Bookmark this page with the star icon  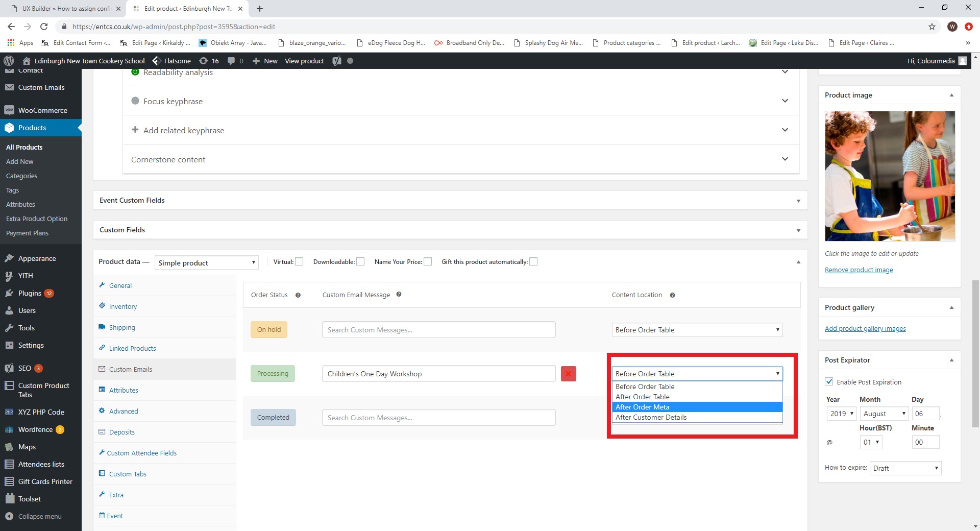932,27
